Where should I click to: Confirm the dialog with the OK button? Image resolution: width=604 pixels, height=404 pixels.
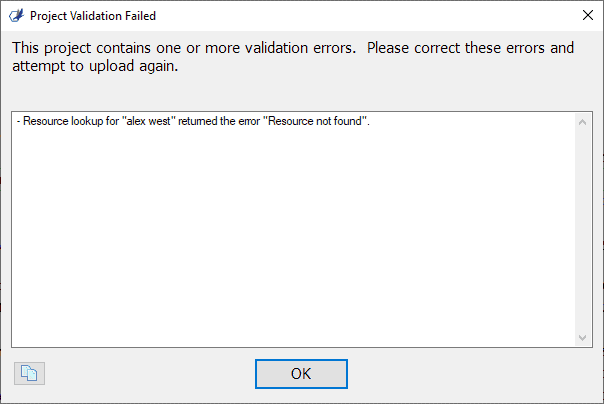[301, 374]
